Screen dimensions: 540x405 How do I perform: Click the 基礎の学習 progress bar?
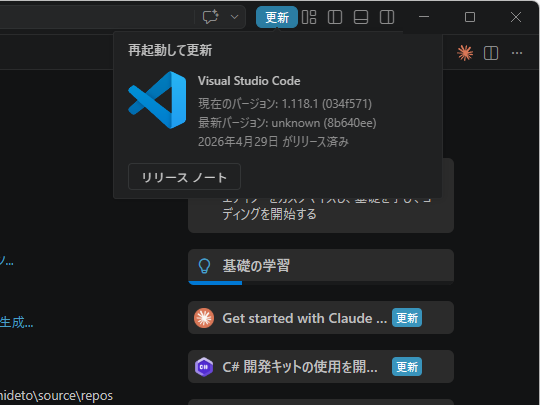click(321, 283)
